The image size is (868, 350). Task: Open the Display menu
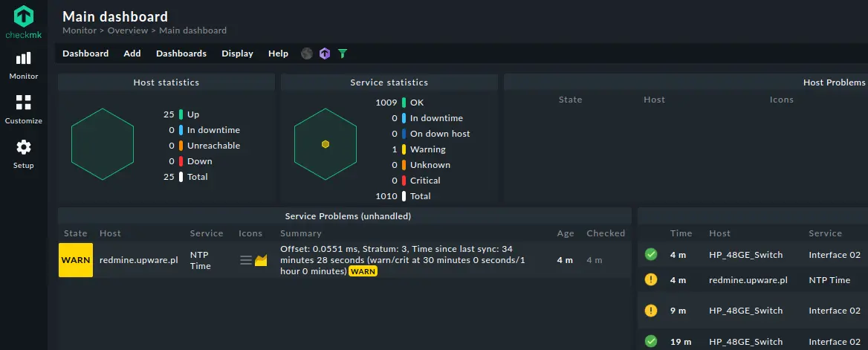[x=238, y=54]
